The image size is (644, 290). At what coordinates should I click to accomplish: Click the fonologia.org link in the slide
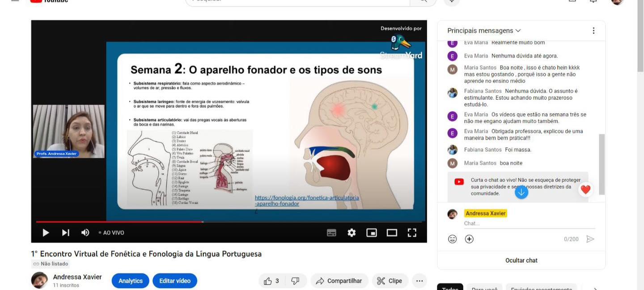[x=307, y=200]
